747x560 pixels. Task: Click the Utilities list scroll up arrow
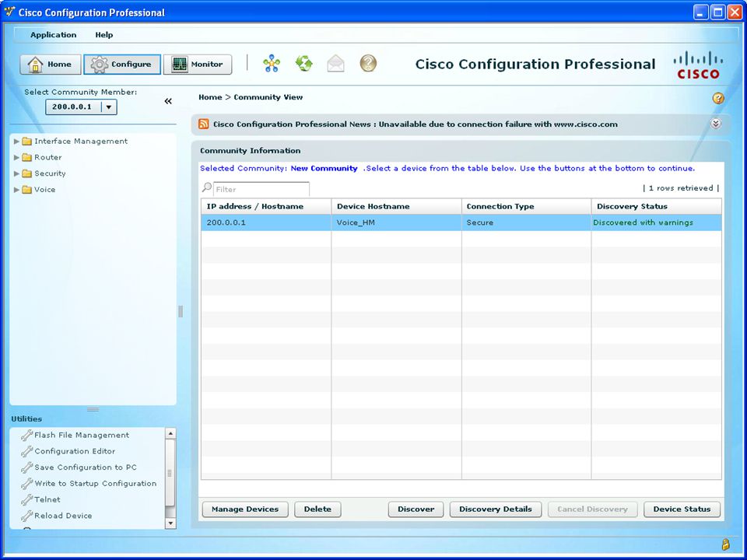click(x=170, y=433)
